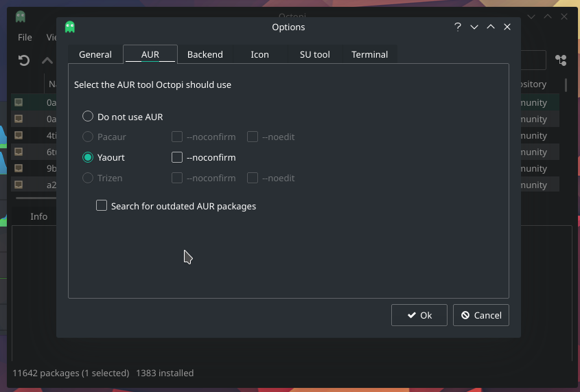
Task: Switch to the Backend tab
Action: point(205,54)
